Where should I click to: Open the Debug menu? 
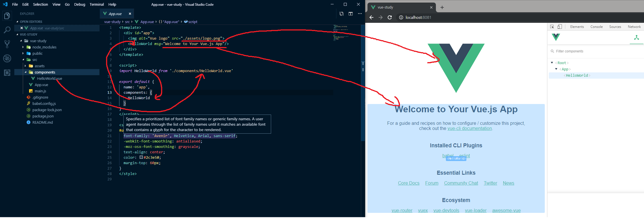pyautogui.click(x=80, y=4)
